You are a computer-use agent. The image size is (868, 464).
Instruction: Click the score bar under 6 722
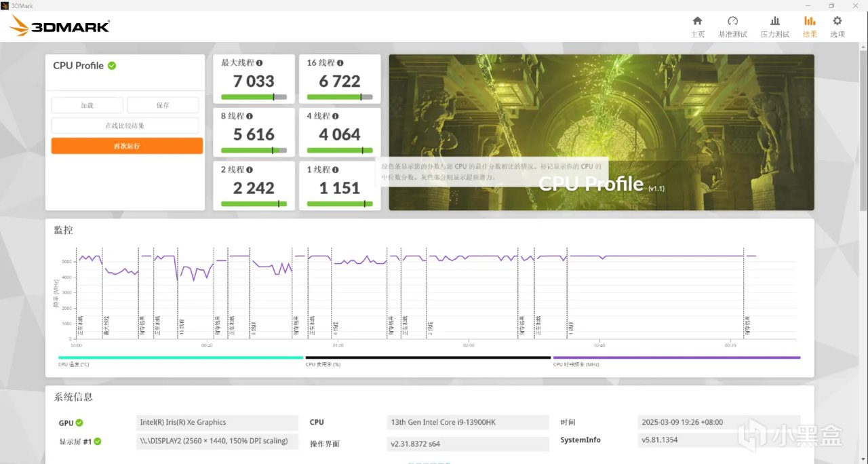coord(340,97)
